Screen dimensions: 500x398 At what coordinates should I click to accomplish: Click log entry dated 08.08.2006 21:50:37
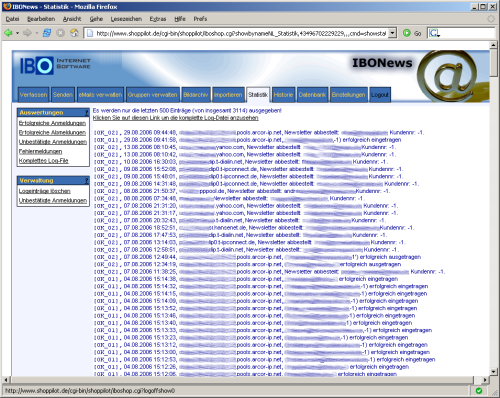pyautogui.click(x=242, y=191)
